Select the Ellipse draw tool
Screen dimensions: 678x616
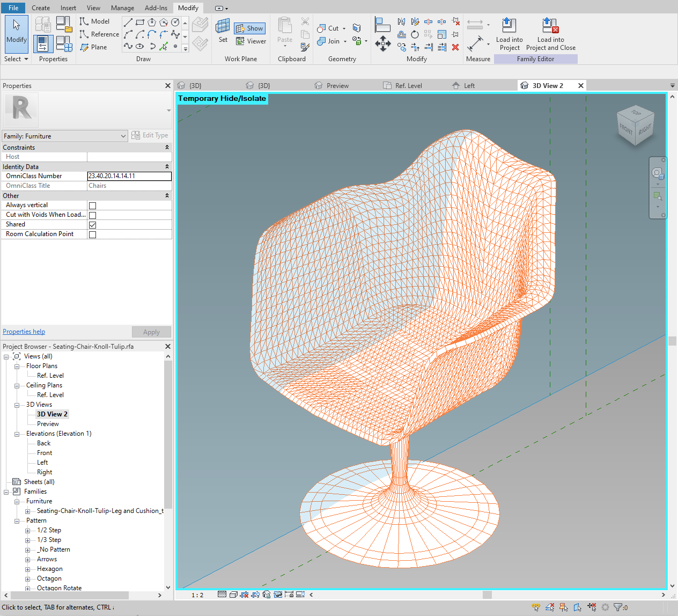pyautogui.click(x=140, y=46)
